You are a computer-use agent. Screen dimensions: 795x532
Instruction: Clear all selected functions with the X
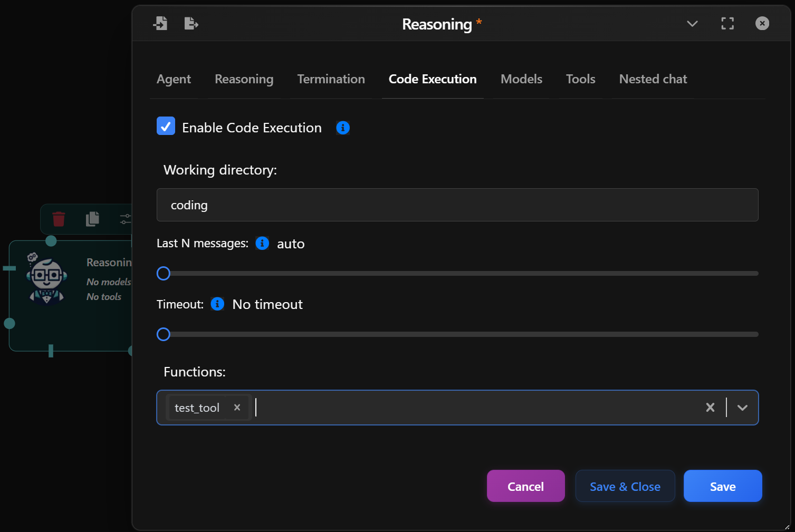pos(710,407)
